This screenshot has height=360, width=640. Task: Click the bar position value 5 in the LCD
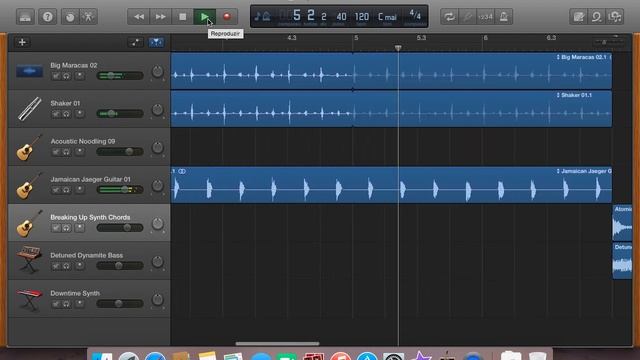[297, 16]
